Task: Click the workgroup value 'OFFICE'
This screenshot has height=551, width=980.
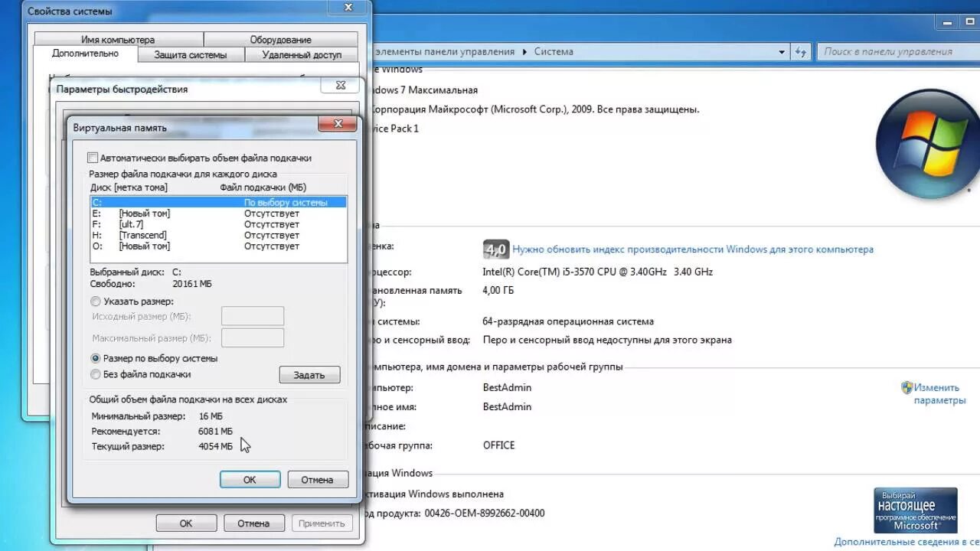Action: click(499, 445)
